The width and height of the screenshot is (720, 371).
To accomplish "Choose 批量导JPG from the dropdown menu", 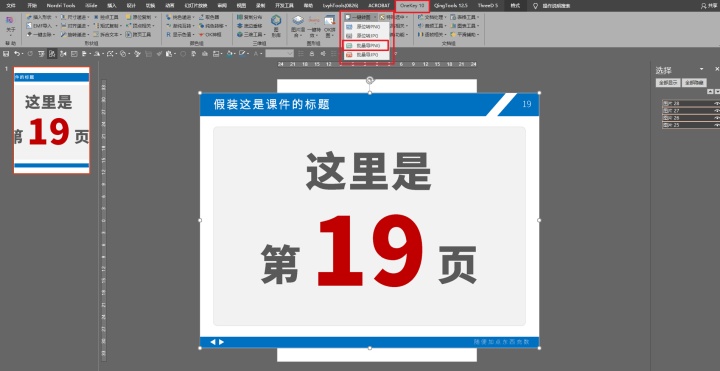I will tap(366, 55).
